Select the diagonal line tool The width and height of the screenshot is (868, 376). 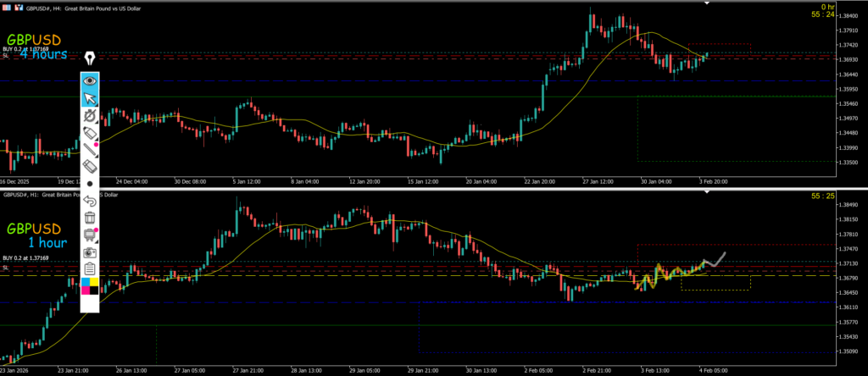click(90, 151)
